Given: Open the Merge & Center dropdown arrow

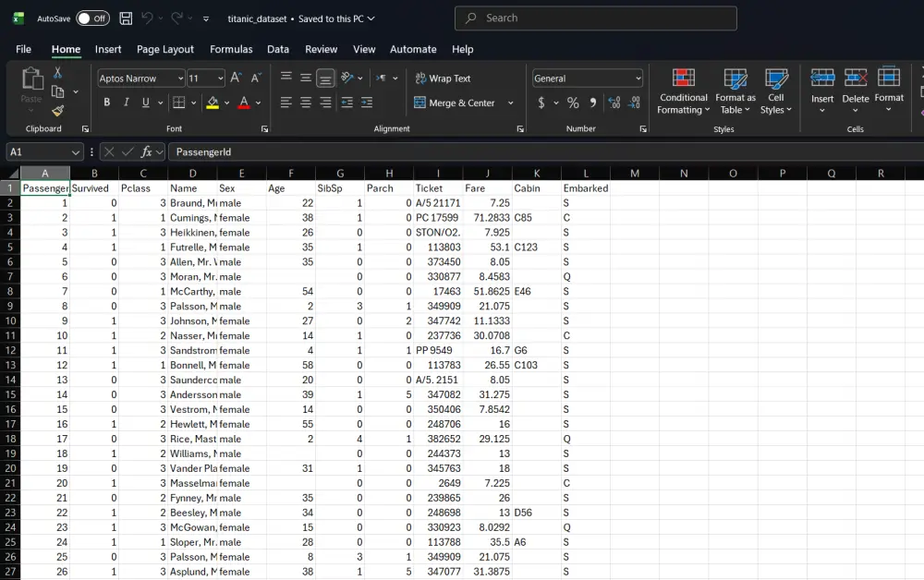Looking at the screenshot, I should click(x=511, y=103).
